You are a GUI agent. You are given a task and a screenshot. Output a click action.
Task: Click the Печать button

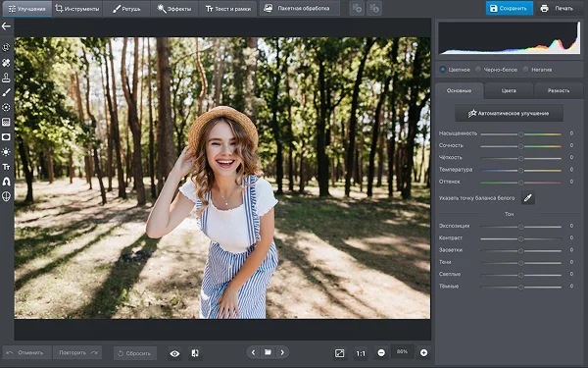559,8
